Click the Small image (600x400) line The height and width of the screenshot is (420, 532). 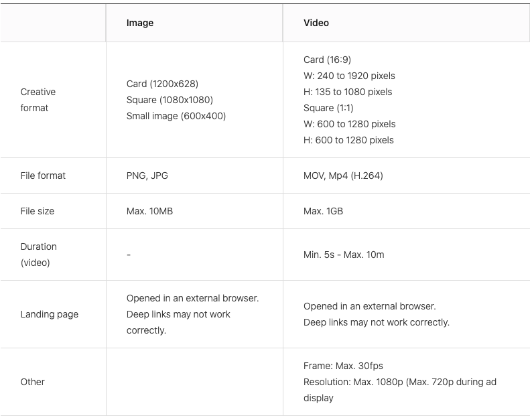pyautogui.click(x=176, y=116)
